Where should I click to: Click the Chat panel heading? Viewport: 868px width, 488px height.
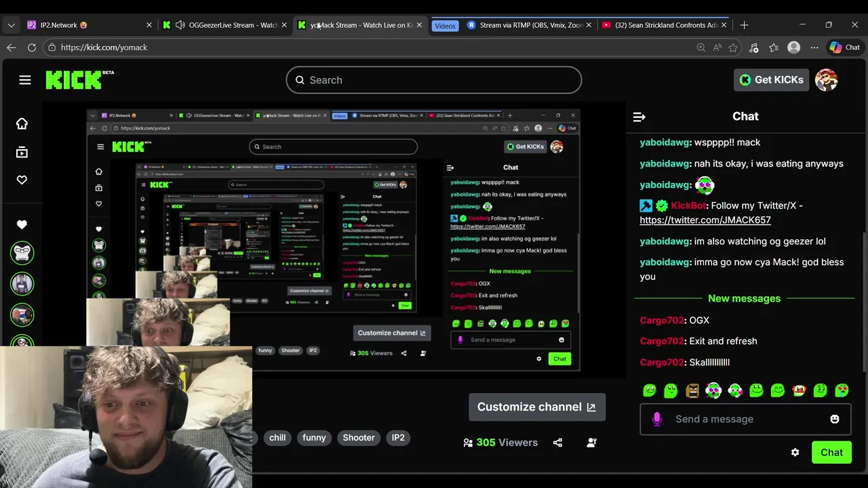pos(745,117)
